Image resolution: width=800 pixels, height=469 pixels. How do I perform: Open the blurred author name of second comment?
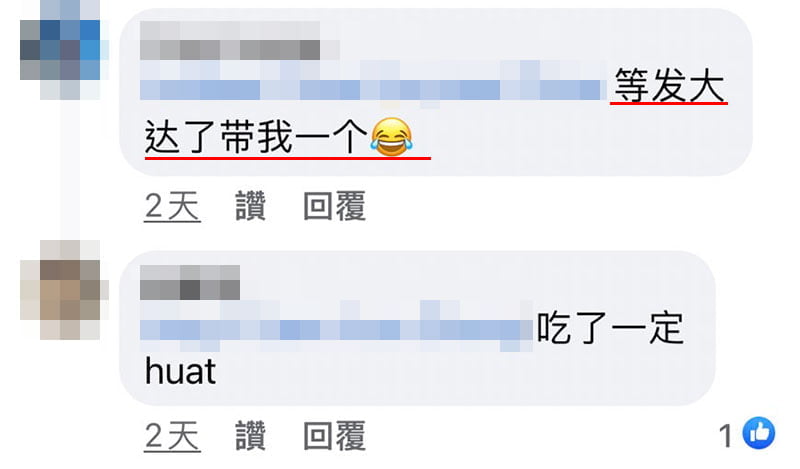coord(190,282)
